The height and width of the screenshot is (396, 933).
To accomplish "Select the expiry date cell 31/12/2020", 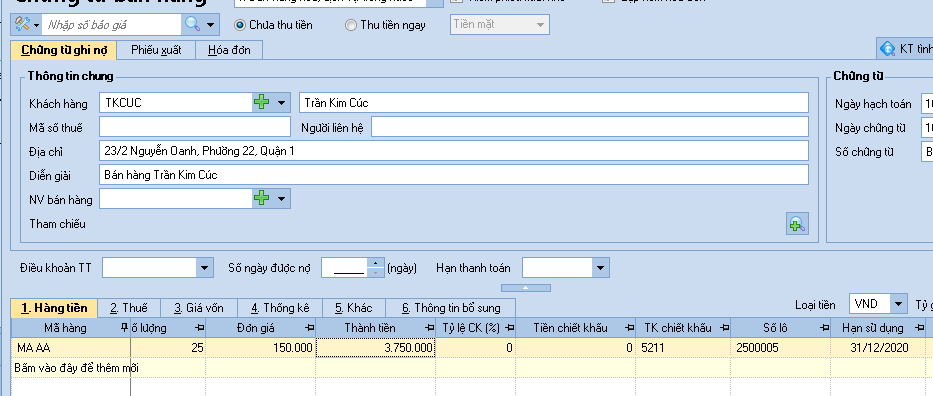I will (879, 348).
